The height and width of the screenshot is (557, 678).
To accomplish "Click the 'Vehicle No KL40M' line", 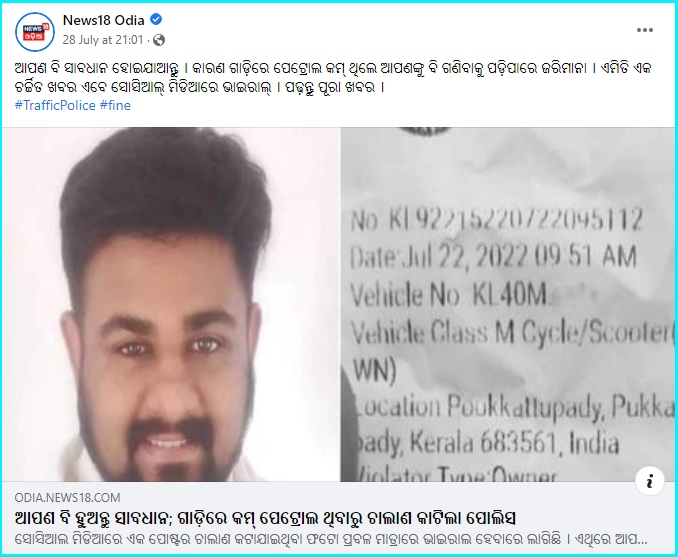I will 448,295.
